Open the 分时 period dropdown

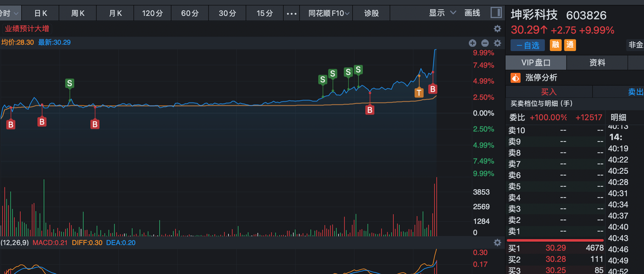(10, 14)
